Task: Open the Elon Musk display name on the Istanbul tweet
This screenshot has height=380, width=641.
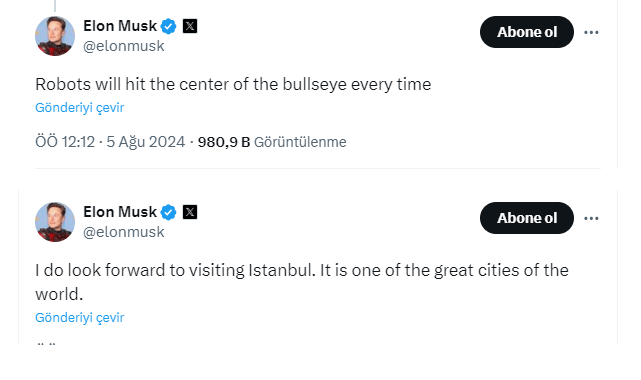Action: tap(120, 212)
